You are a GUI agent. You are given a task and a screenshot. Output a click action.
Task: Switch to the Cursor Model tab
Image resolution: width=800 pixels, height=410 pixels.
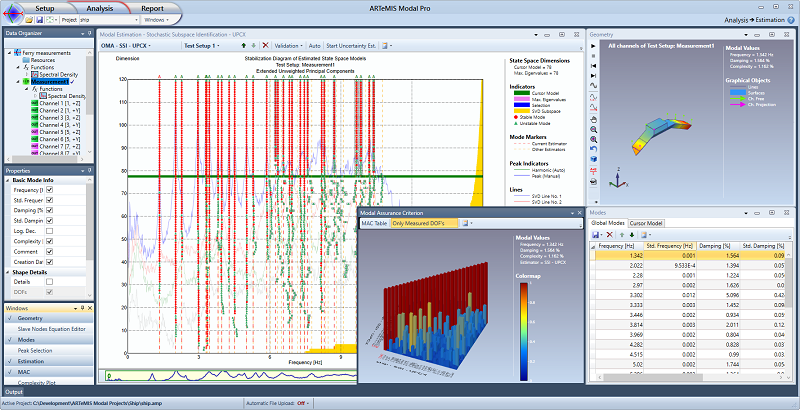(x=646, y=223)
